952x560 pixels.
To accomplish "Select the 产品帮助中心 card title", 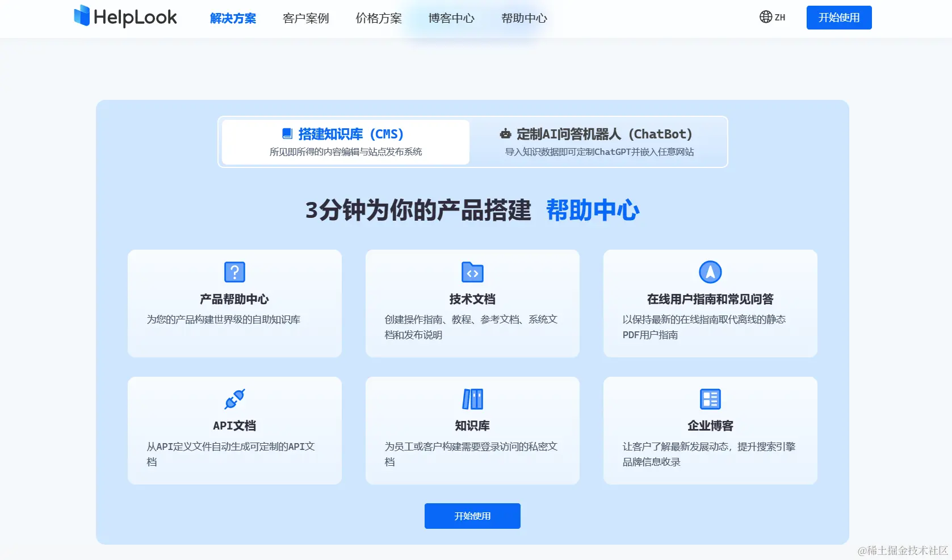I will coord(234,299).
